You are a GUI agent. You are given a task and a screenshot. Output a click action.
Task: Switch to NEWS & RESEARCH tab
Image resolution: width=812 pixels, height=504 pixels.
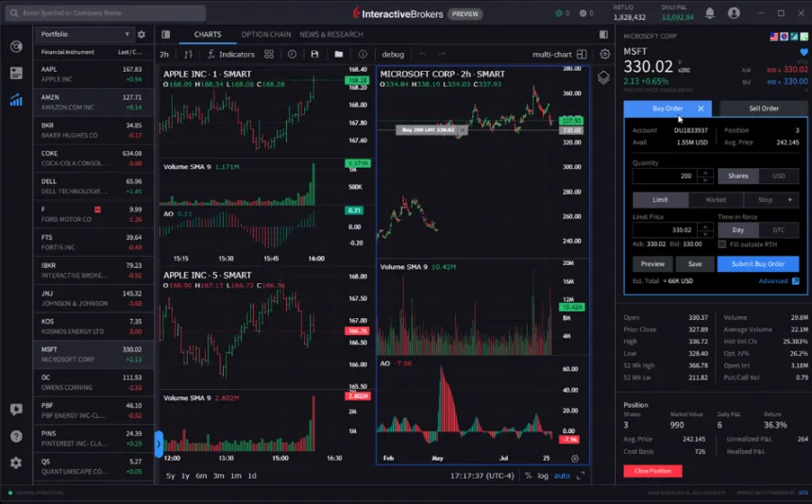click(x=330, y=35)
